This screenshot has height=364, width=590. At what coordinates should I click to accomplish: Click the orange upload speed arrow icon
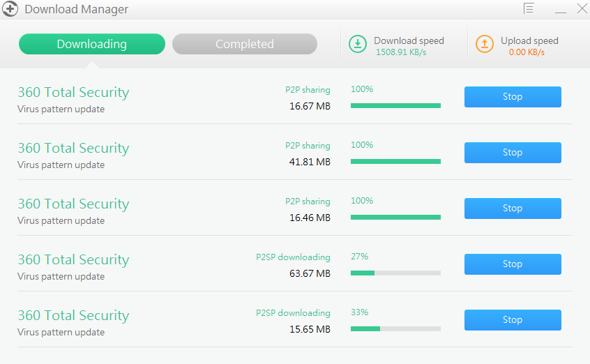click(x=485, y=44)
